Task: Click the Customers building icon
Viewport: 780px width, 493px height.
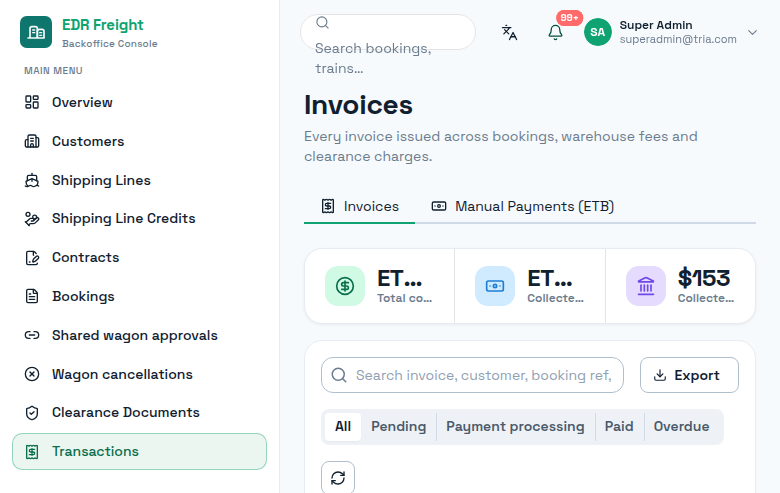Action: (x=32, y=141)
